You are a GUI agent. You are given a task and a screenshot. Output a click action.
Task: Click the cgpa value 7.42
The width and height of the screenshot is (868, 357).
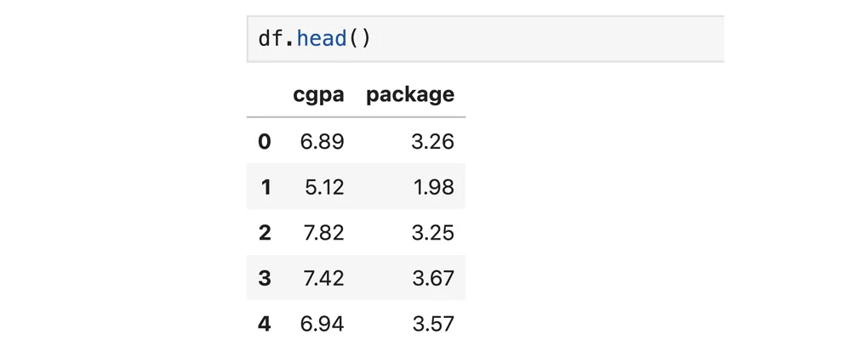coord(322,278)
